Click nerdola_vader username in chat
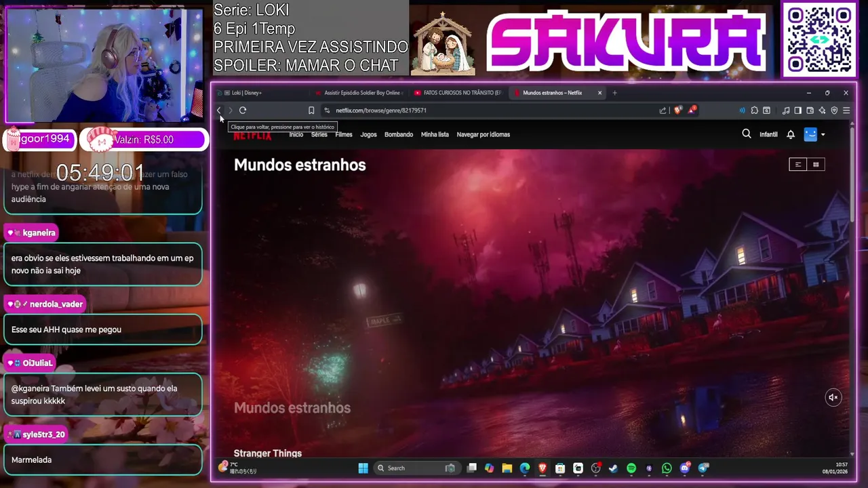Image resolution: width=868 pixels, height=488 pixels. point(56,304)
